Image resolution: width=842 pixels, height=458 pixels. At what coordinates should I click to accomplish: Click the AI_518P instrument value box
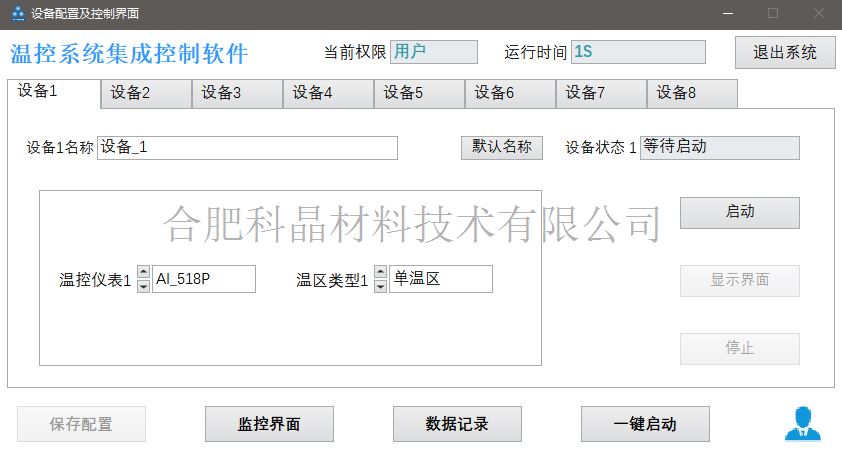204,279
